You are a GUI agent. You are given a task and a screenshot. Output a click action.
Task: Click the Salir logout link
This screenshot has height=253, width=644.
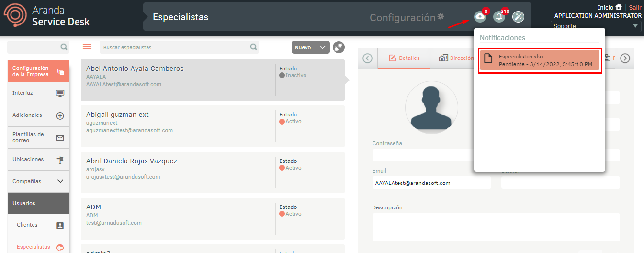(635, 7)
